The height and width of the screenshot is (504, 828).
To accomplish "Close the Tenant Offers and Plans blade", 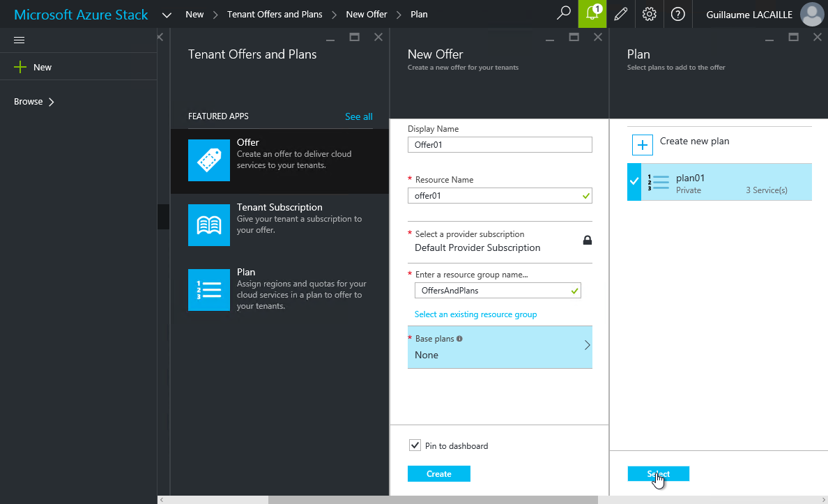I will 378,37.
